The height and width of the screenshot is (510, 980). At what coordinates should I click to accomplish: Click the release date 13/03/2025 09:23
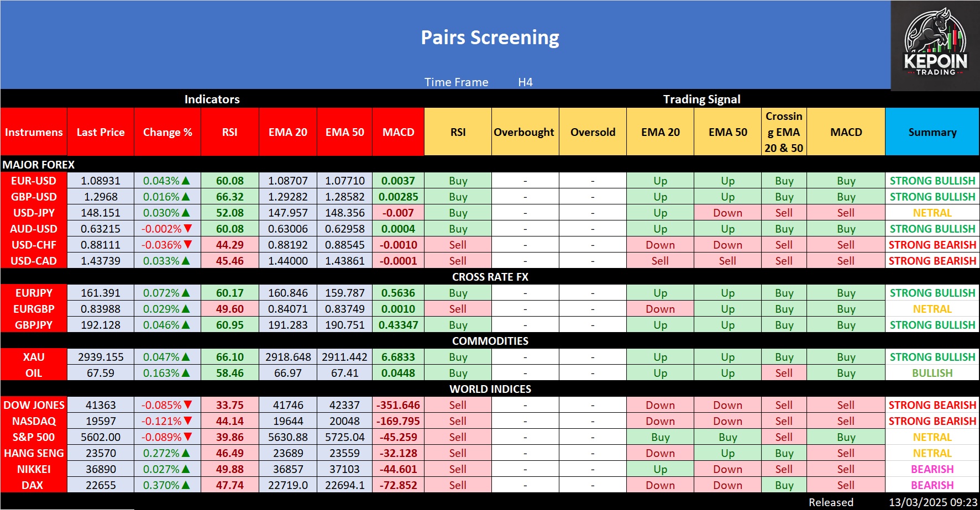pos(932,502)
